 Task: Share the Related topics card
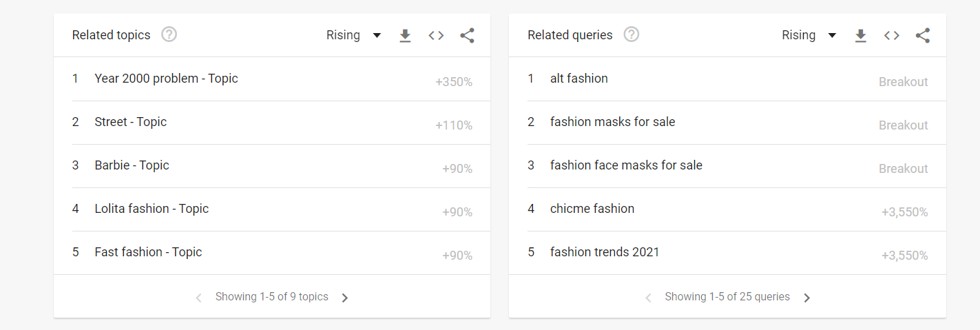(x=468, y=35)
